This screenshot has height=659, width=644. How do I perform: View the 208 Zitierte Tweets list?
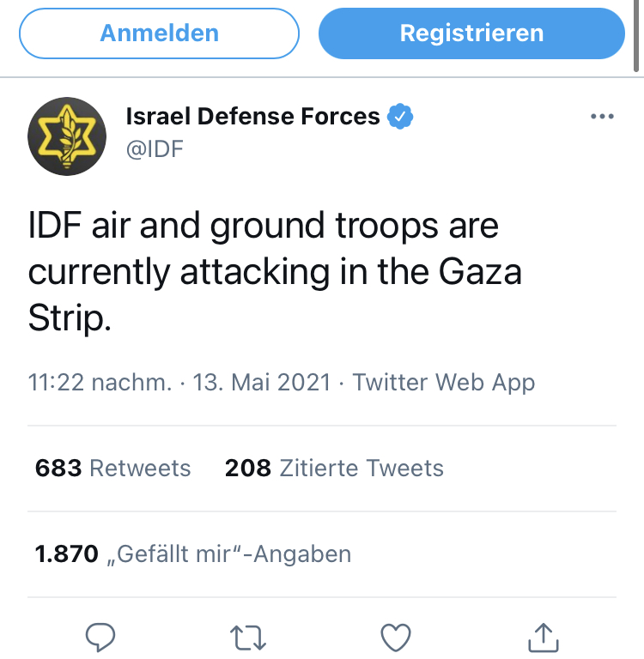point(334,469)
